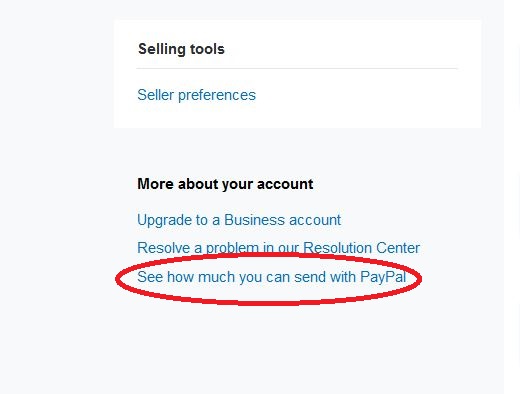The image size is (520, 394).
Task: Open Resolve a problem in Resolution Center
Action: [x=278, y=248]
